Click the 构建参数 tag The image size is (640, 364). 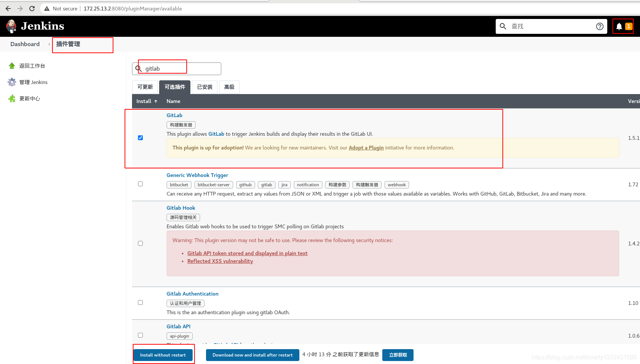pos(337,185)
